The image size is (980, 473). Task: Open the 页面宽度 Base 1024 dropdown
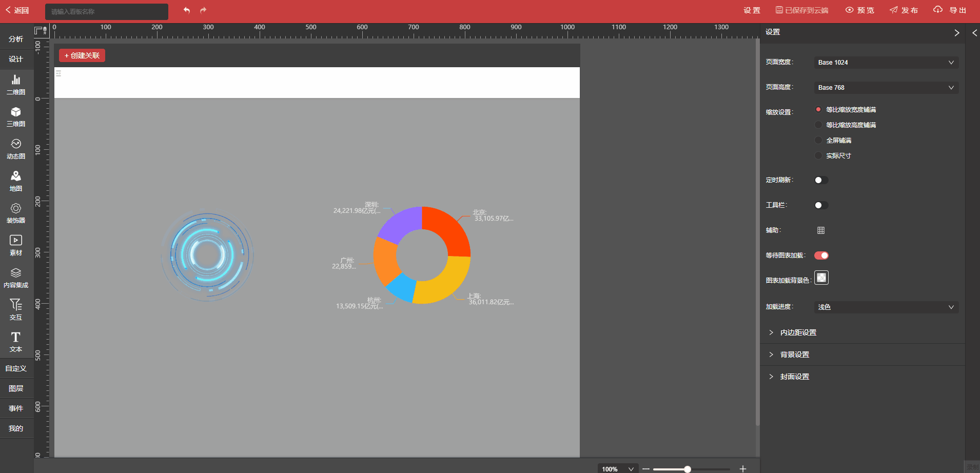(886, 63)
